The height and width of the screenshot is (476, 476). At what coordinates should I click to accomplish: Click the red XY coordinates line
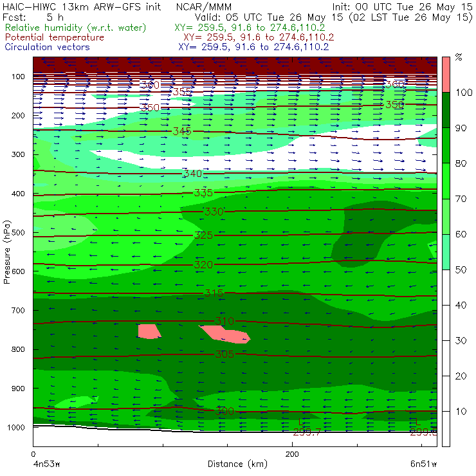pyautogui.click(x=259, y=37)
